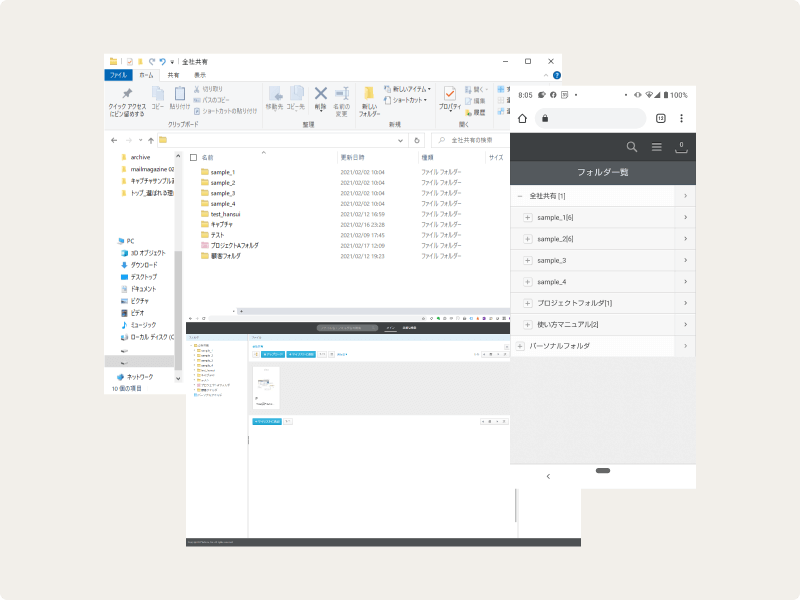Select ダウンロード in navigation pane

pyautogui.click(x=145, y=264)
